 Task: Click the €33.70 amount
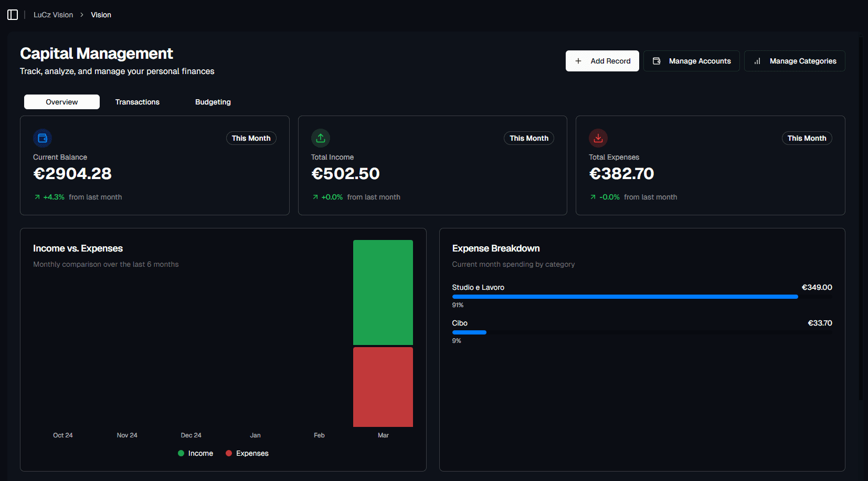820,323
